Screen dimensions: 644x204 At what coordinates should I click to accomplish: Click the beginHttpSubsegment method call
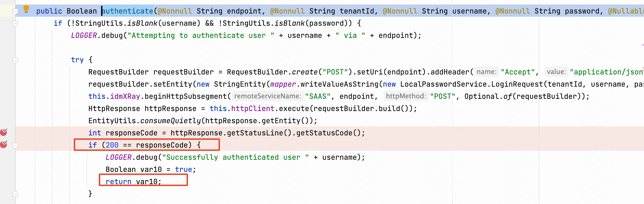click(186, 96)
